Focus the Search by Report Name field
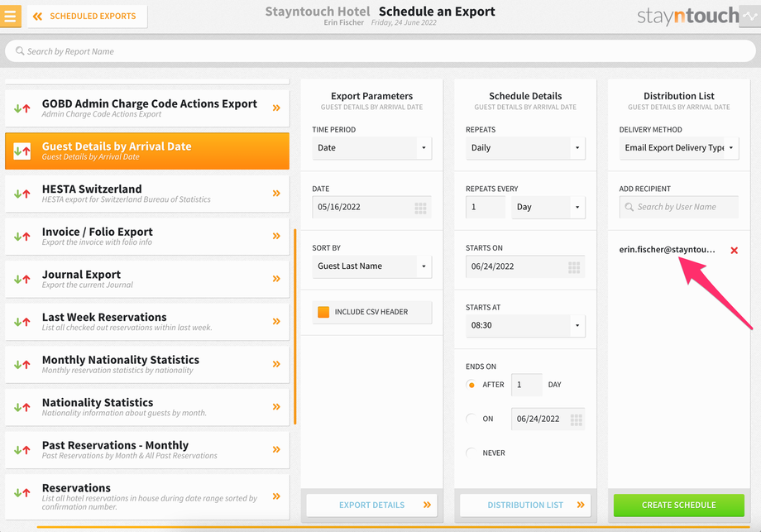 pyautogui.click(x=380, y=51)
